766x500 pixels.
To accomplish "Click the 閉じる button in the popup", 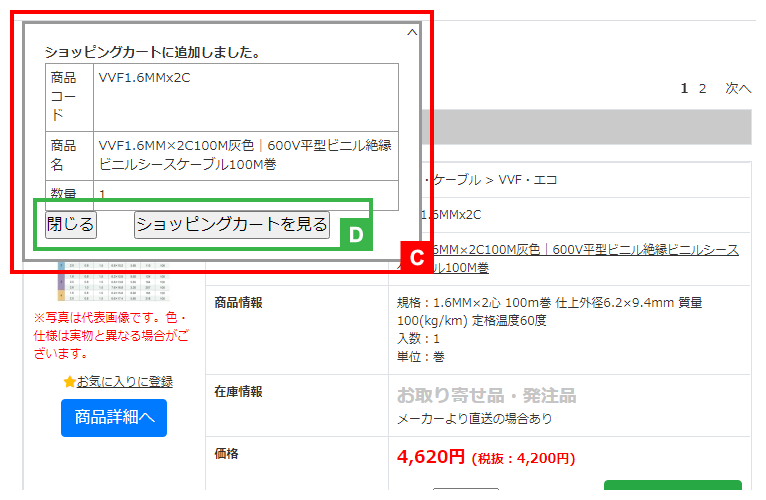I will coord(71,225).
